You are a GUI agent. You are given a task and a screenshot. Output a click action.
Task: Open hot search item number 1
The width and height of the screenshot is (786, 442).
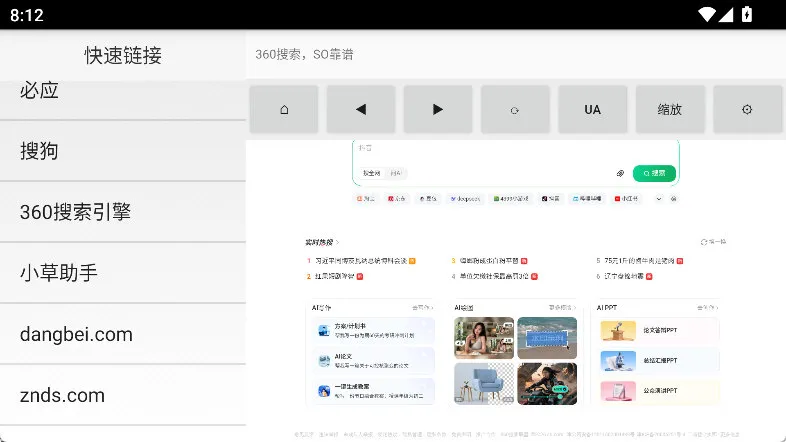(361, 261)
